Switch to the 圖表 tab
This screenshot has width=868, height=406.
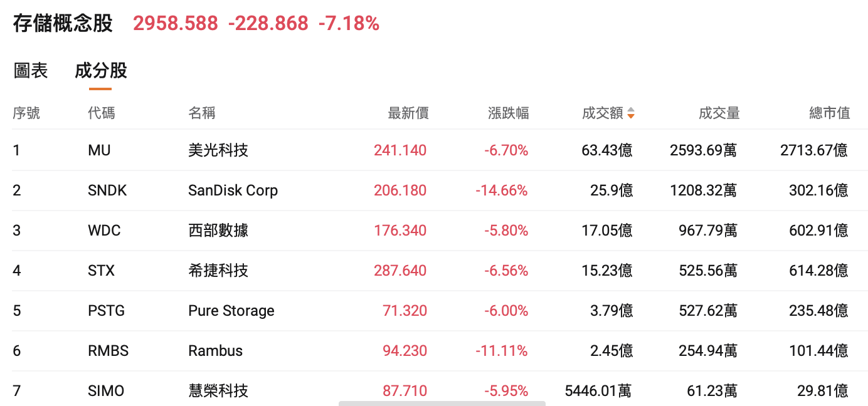pos(31,71)
